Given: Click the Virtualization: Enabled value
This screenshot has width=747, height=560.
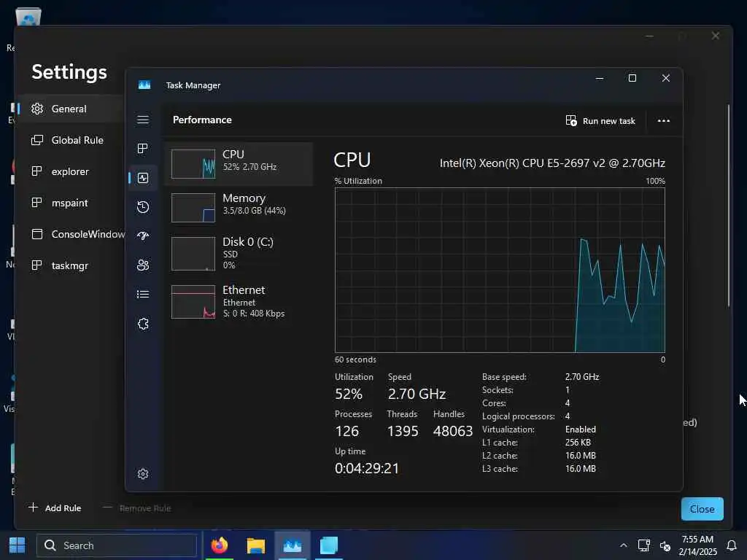Looking at the screenshot, I should point(580,429).
